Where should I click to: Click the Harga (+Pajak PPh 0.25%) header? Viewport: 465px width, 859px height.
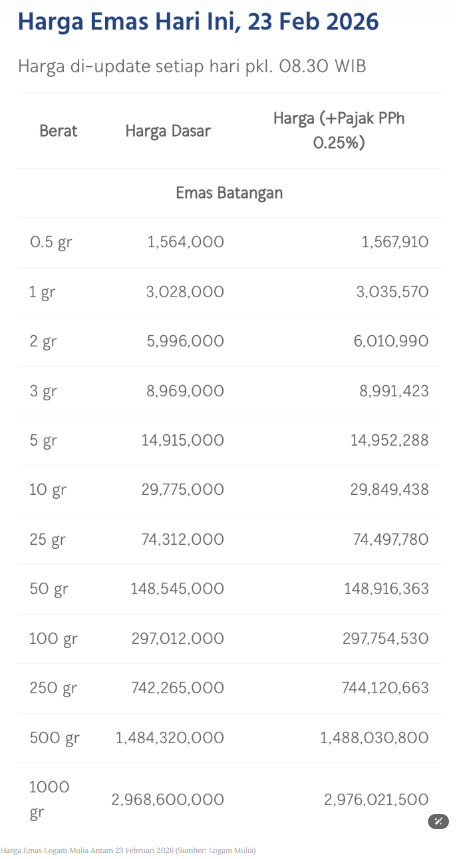tap(339, 131)
